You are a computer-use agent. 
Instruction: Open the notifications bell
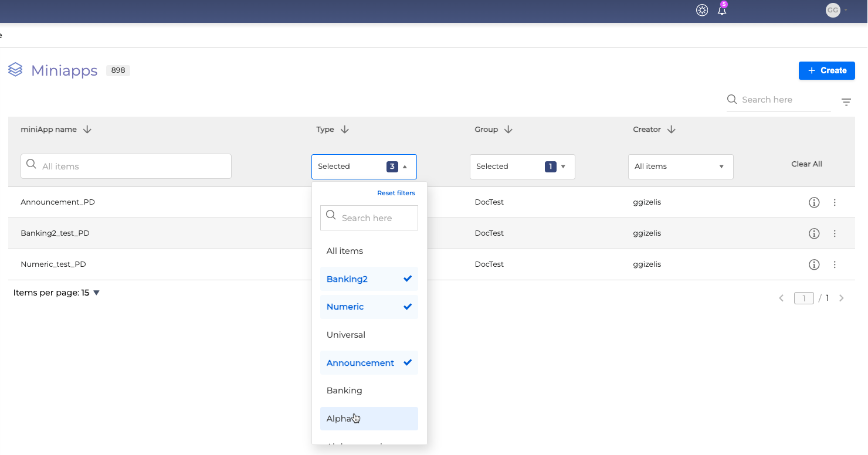[x=722, y=11]
